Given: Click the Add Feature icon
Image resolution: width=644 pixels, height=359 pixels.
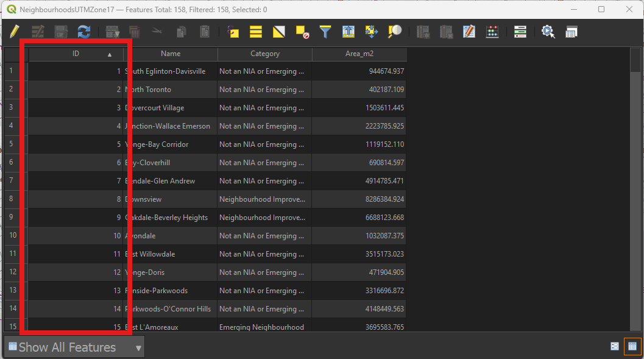Looking at the screenshot, I should (112, 32).
